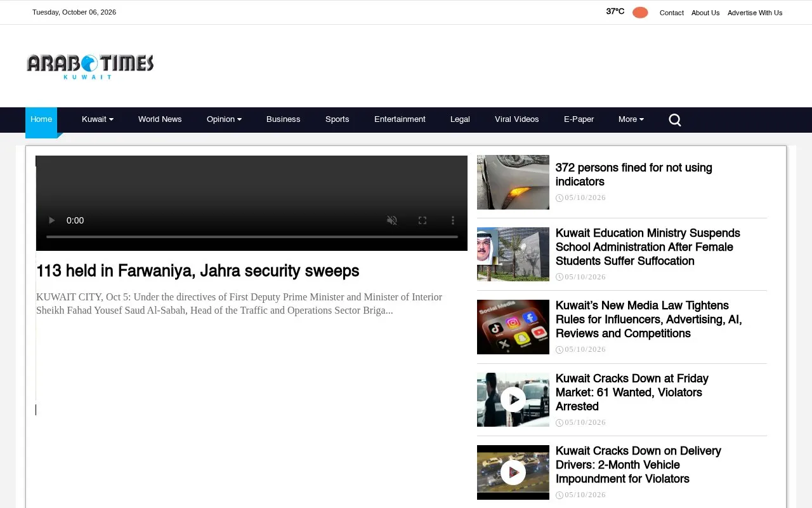Click the Advertise With Us link
This screenshot has height=508, width=812.
click(x=755, y=13)
